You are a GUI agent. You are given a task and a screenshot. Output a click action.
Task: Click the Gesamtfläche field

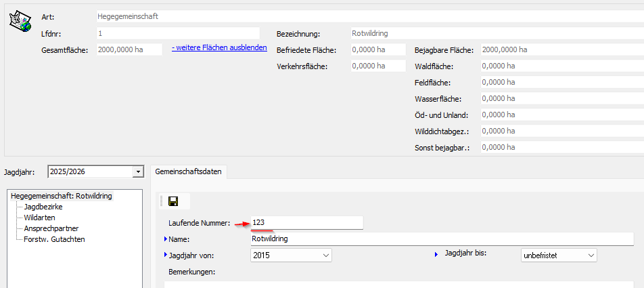(129, 49)
